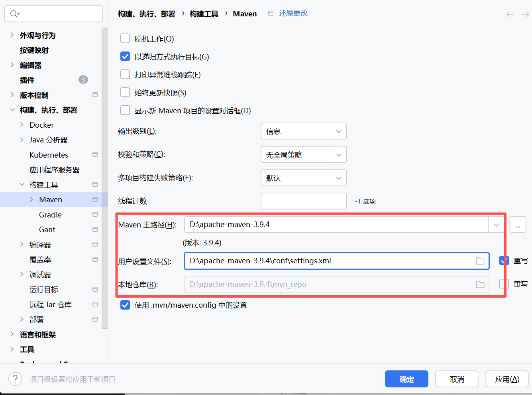
Task: Open Maven home path dropdown arrow
Action: pos(497,225)
